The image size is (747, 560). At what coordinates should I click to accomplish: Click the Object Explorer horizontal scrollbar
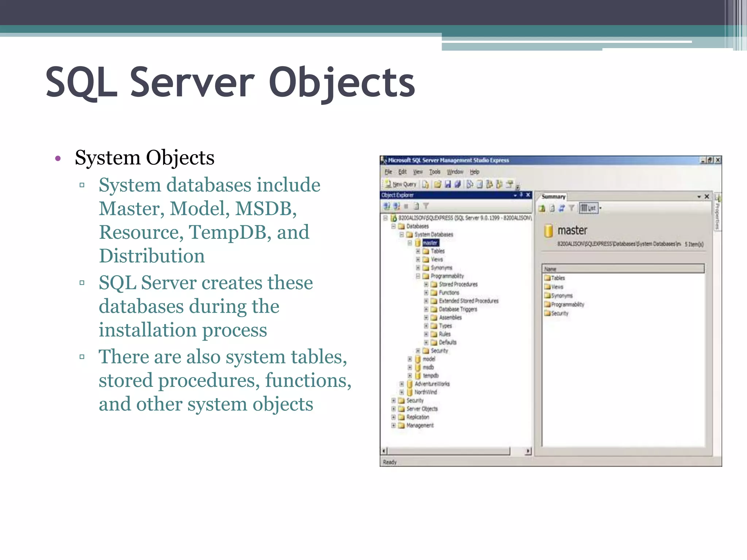click(x=449, y=451)
